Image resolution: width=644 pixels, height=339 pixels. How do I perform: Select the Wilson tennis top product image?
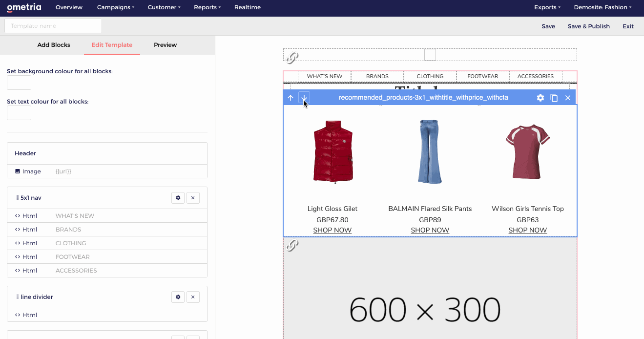tap(528, 151)
